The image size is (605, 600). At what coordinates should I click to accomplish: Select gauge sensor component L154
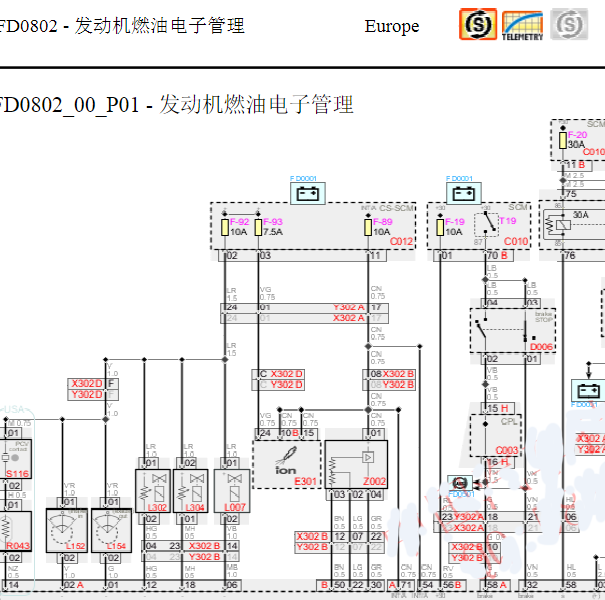[112, 531]
